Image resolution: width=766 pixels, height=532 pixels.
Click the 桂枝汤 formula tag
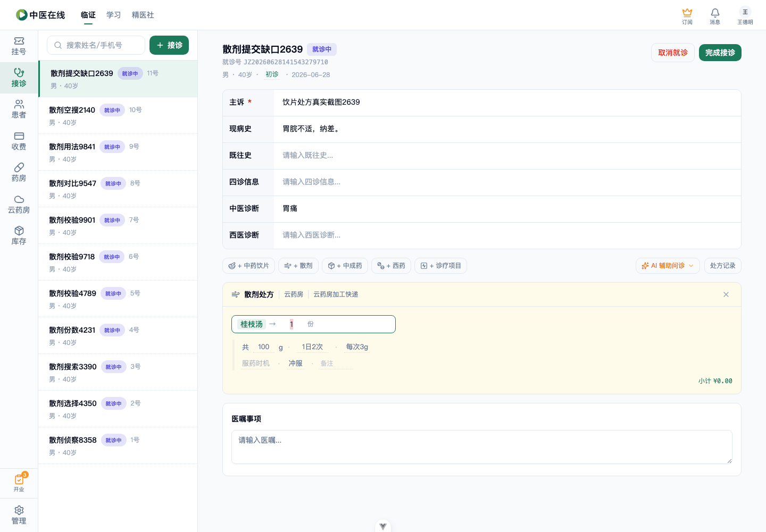tap(251, 324)
